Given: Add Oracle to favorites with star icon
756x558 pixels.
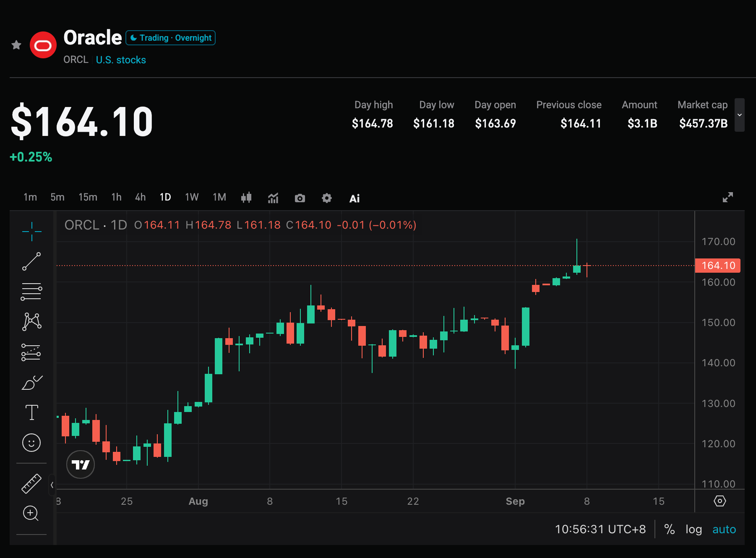Looking at the screenshot, I should click(x=16, y=45).
